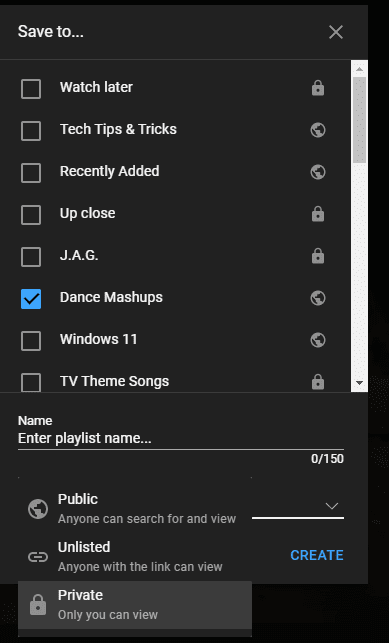
Task: Uncheck the Dance Mashups checkbox
Action: point(31,299)
